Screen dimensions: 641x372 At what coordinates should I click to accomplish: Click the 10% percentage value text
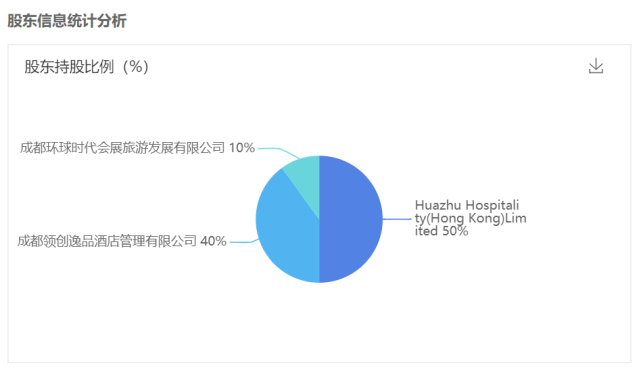tap(242, 148)
